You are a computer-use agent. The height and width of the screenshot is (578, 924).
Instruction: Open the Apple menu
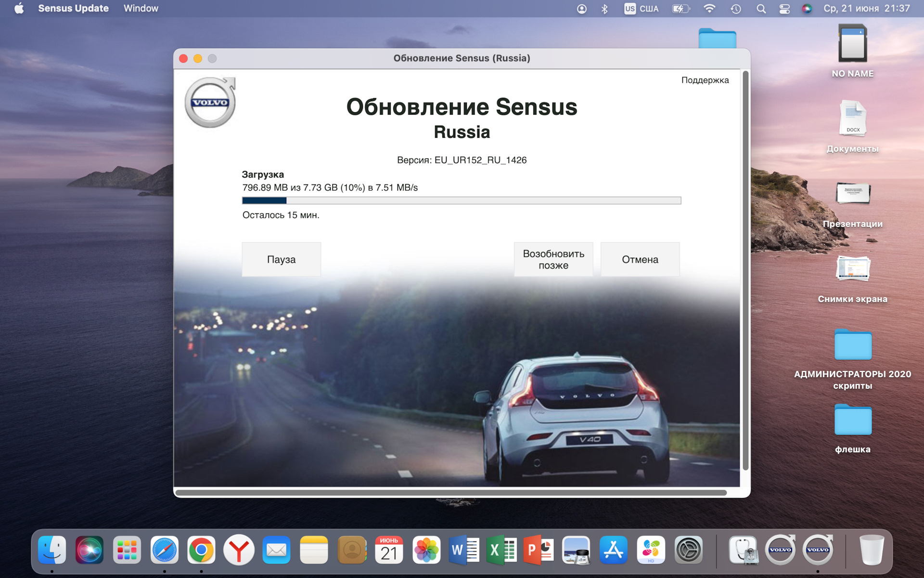click(19, 9)
